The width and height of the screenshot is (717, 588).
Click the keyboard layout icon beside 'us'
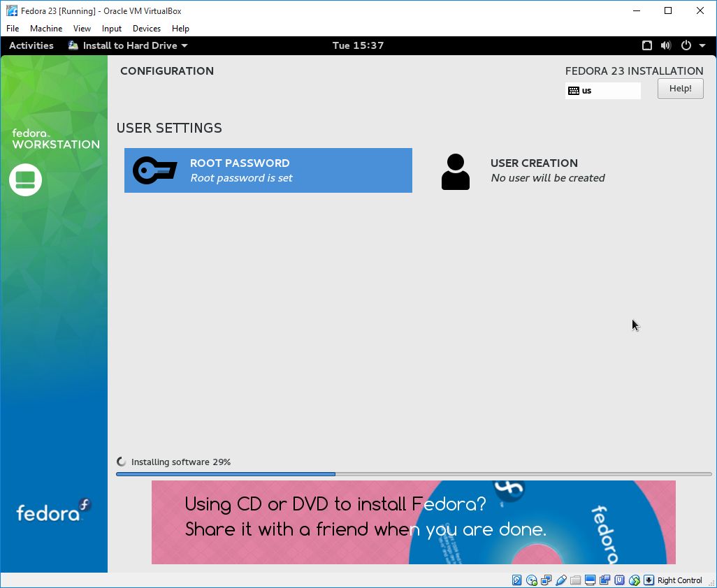(574, 91)
